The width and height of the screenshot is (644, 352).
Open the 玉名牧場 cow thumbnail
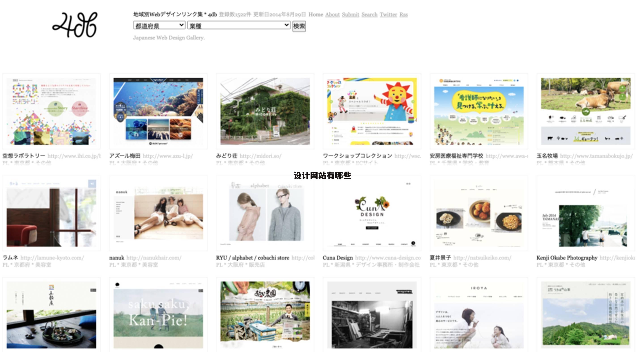click(585, 111)
